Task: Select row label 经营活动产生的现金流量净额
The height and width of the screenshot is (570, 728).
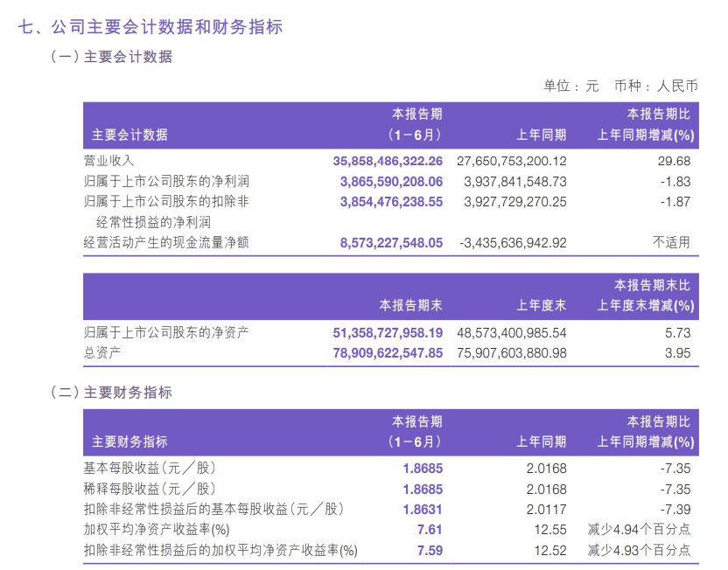Action: [166, 242]
